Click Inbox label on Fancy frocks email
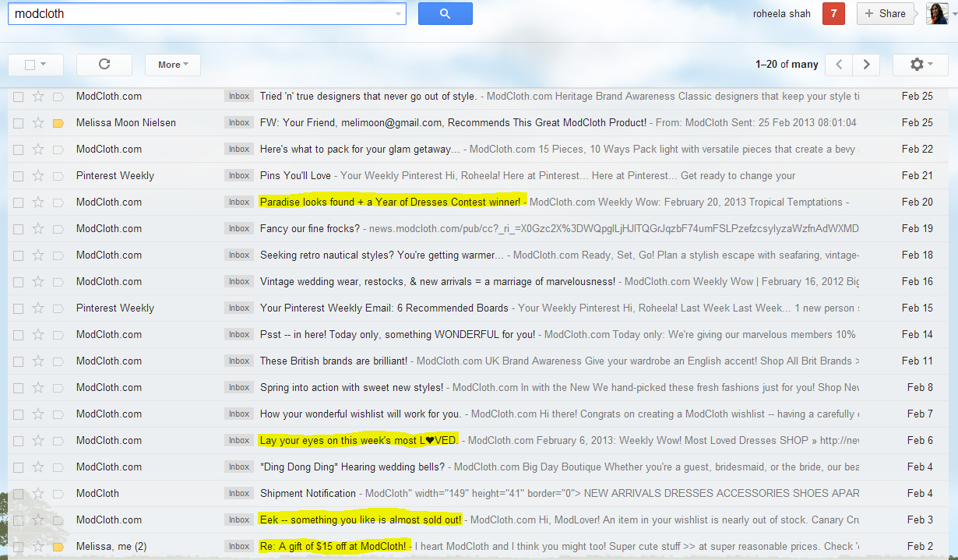 click(x=239, y=228)
